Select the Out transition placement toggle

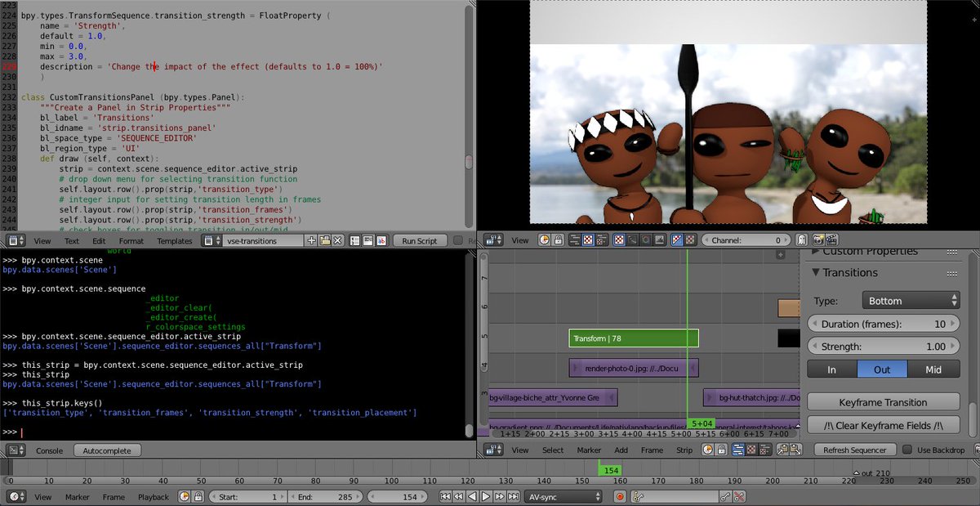(882, 369)
